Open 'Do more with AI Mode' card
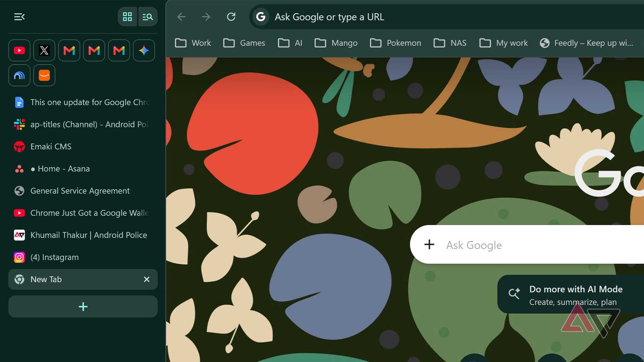644x362 pixels. tap(571, 295)
